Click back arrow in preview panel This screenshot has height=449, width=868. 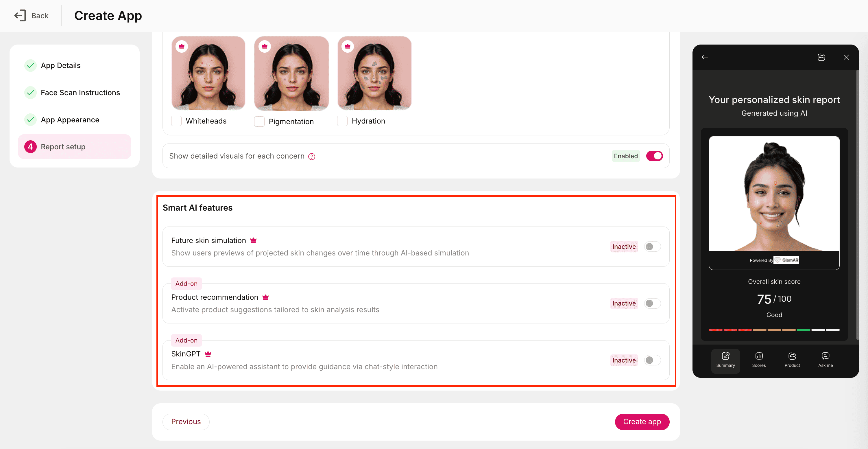[x=705, y=57]
